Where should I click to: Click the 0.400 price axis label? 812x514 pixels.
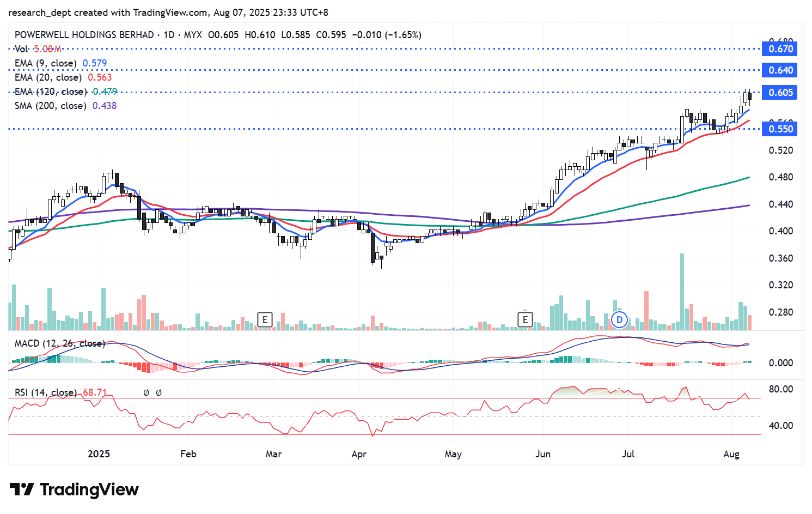pos(780,231)
